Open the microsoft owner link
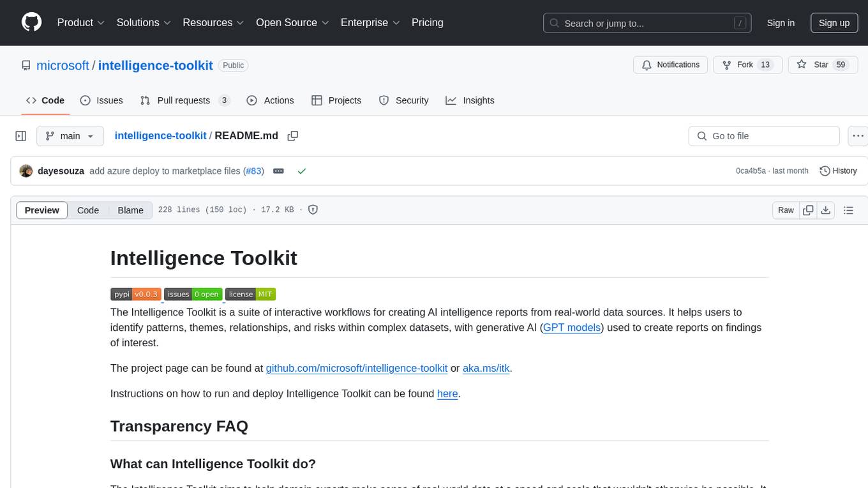Image resolution: width=868 pixels, height=488 pixels. pyautogui.click(x=63, y=65)
